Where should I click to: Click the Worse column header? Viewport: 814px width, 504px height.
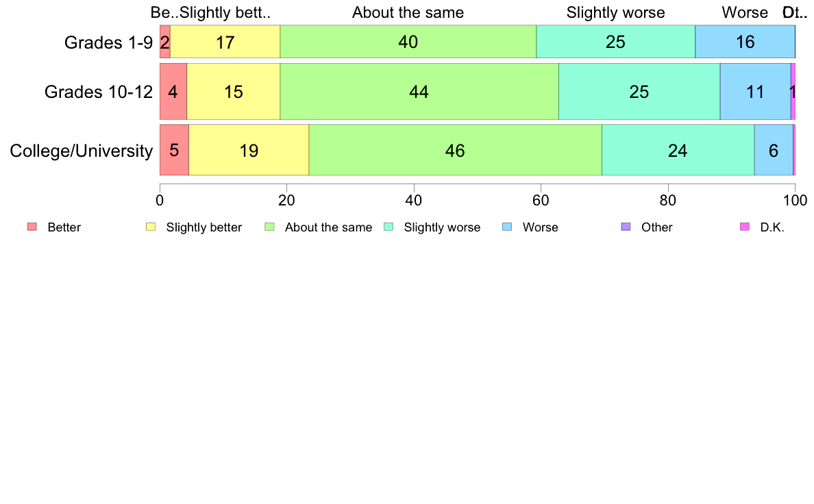coord(745,12)
